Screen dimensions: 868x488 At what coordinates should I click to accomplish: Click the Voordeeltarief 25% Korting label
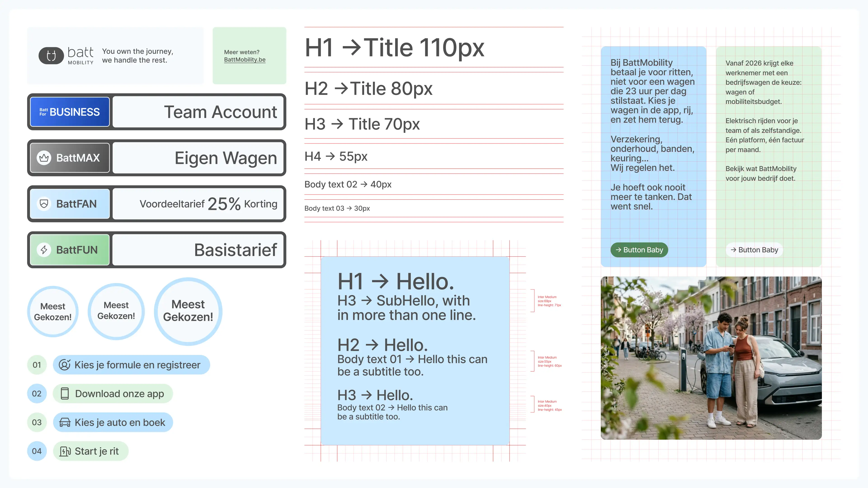209,204
